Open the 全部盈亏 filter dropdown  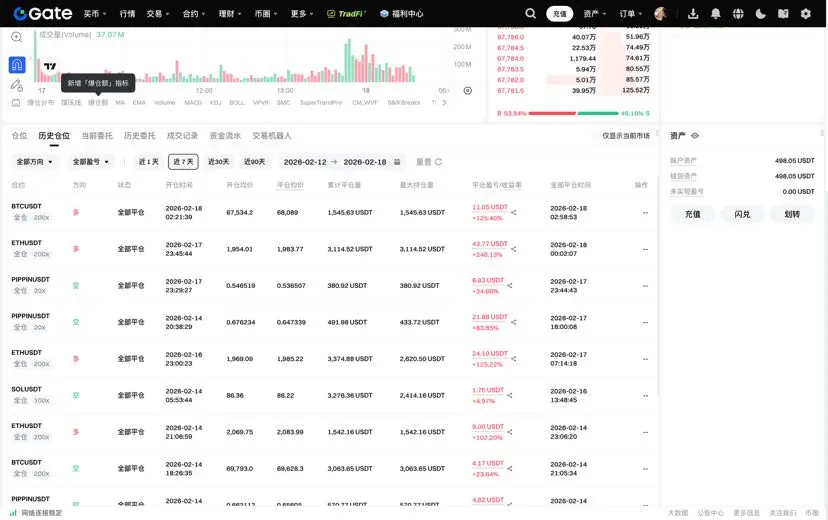pos(91,162)
